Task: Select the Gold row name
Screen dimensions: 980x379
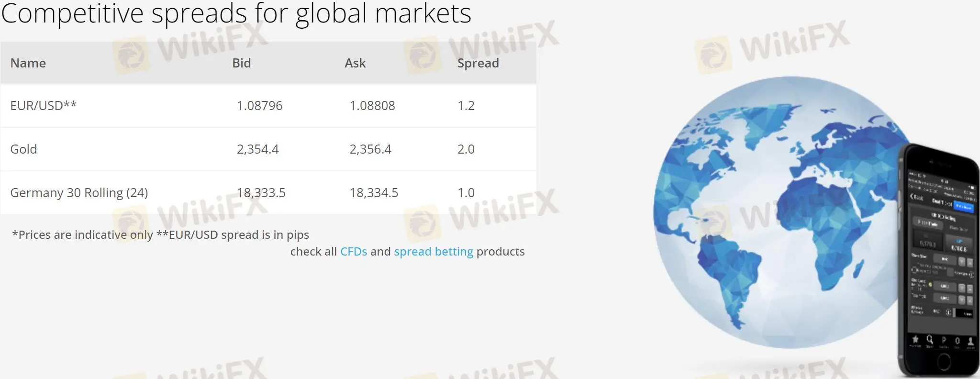Action: 23,149
